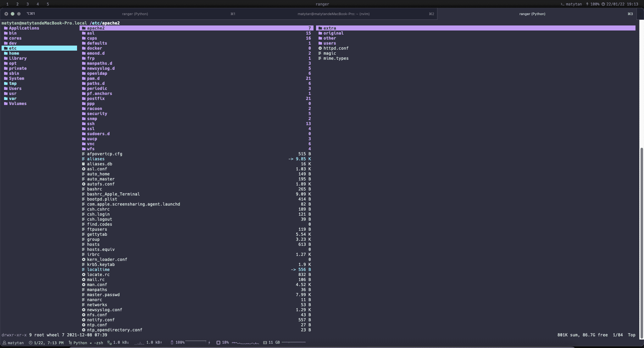Select the localtime symlink entry

98,270
